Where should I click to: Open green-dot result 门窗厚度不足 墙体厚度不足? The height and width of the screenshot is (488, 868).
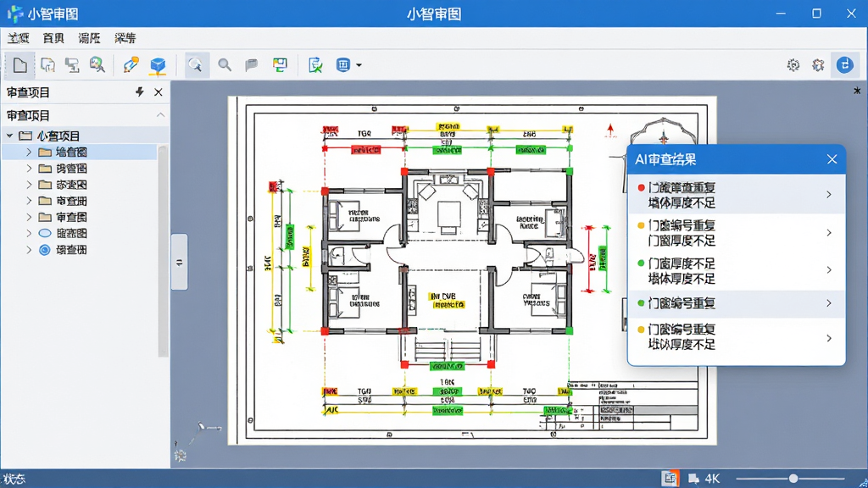737,270
